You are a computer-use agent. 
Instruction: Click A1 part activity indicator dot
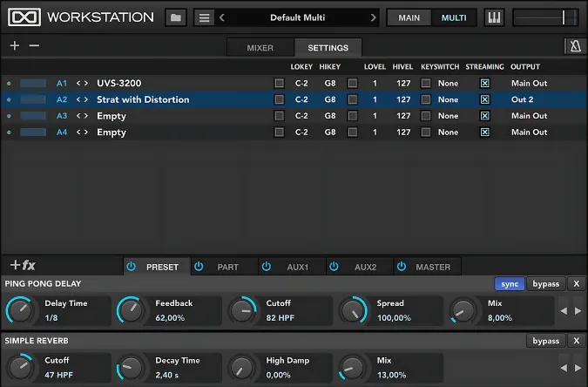(9, 84)
